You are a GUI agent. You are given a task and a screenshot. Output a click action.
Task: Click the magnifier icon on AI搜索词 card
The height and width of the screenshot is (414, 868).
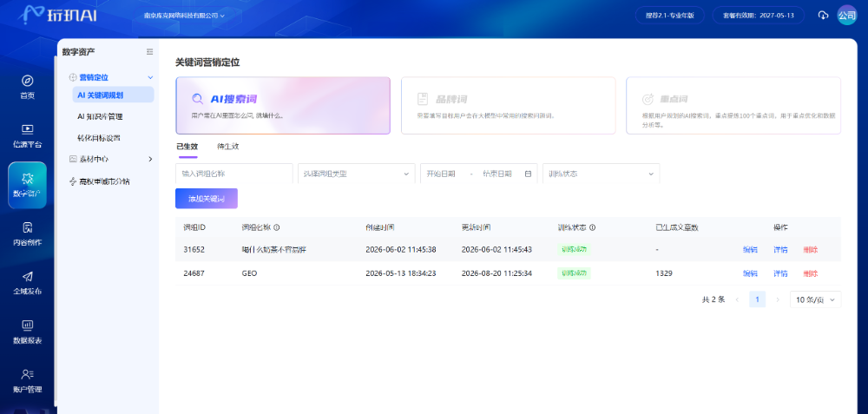coord(197,100)
